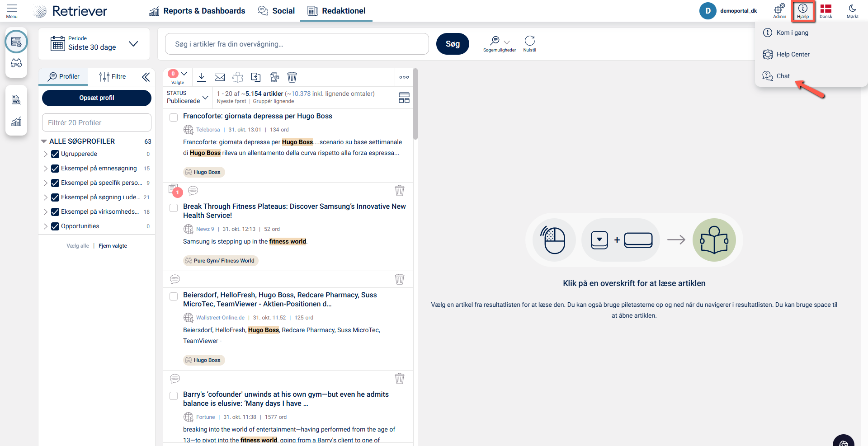Viewport: 868px width, 446px height.
Task: Delete the Francoforte Hugo Boss article
Action: point(400,190)
